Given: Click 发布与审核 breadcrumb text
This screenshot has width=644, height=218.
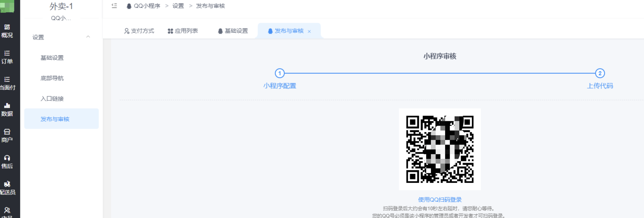Looking at the screenshot, I should point(210,6).
